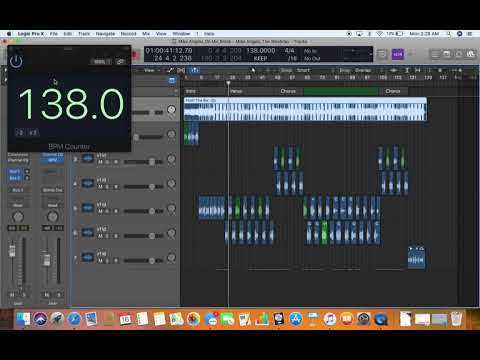
Task: Click track 6 waveform icon
Action: tap(88, 233)
